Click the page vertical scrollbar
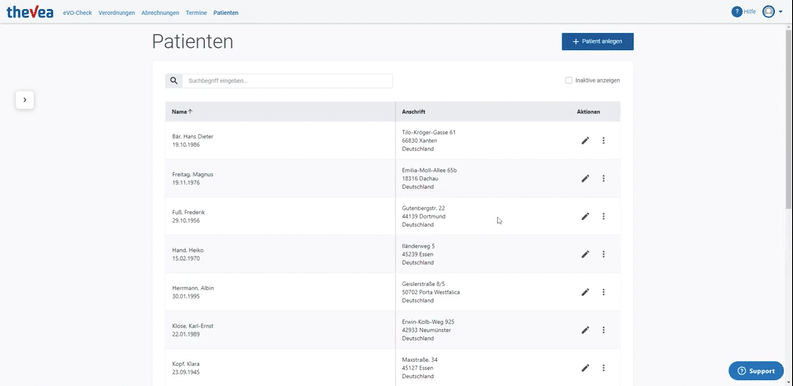This screenshot has height=386, width=793. coord(788,119)
